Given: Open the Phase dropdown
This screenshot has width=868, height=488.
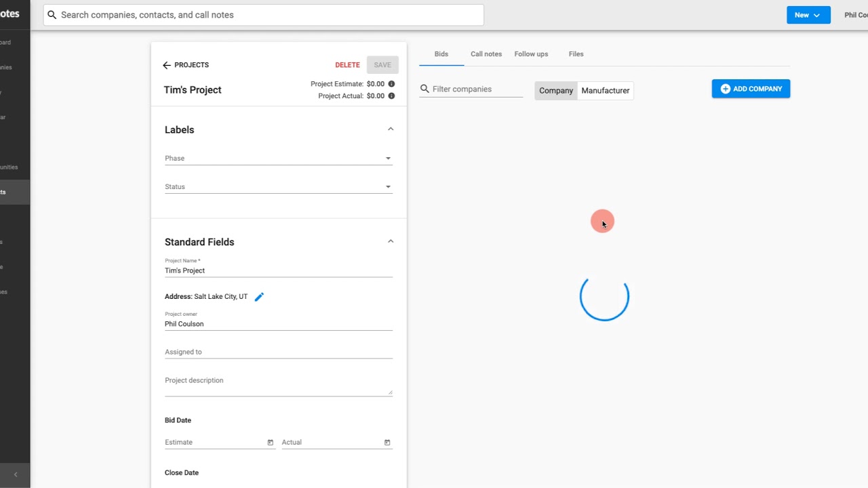Looking at the screenshot, I should coord(279,159).
